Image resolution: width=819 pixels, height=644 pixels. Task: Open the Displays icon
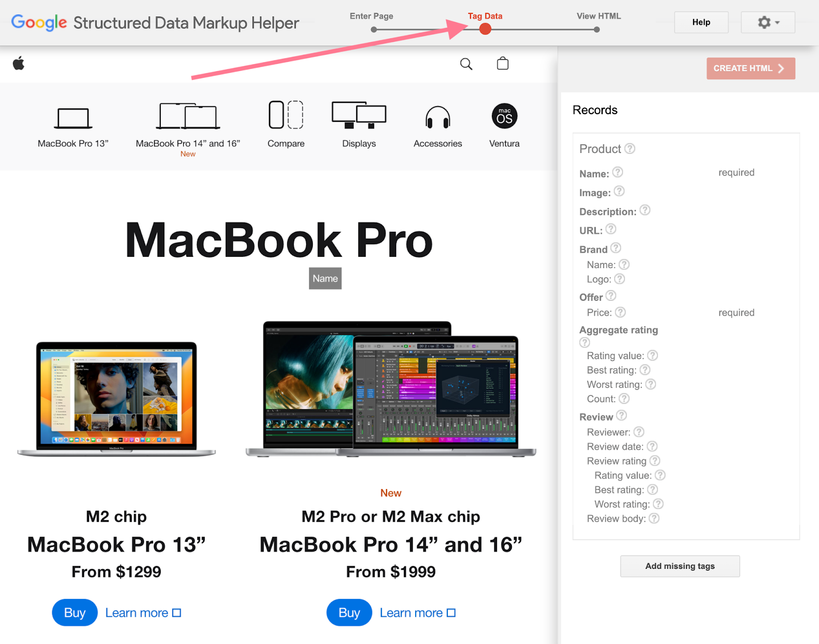pos(359,115)
